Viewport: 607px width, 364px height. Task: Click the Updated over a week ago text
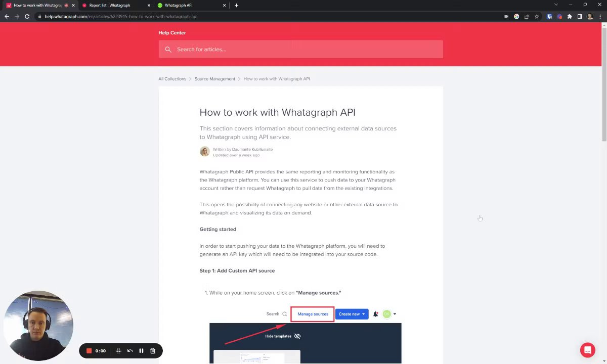tap(236, 155)
